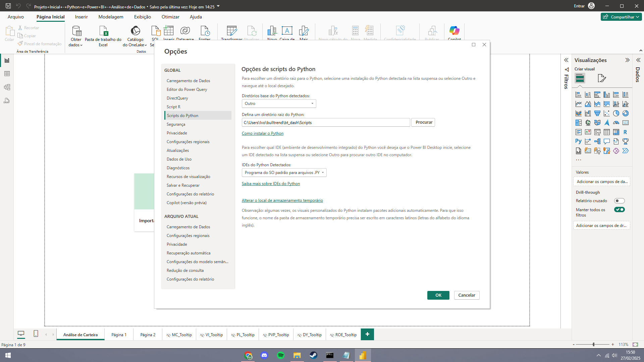Pick the decomposition tree visual

point(597,141)
